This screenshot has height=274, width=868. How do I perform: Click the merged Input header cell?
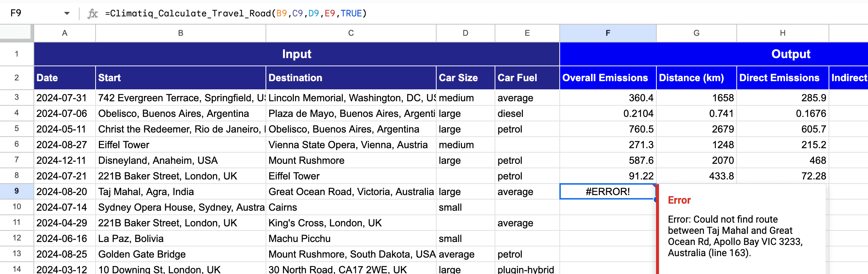coord(296,54)
